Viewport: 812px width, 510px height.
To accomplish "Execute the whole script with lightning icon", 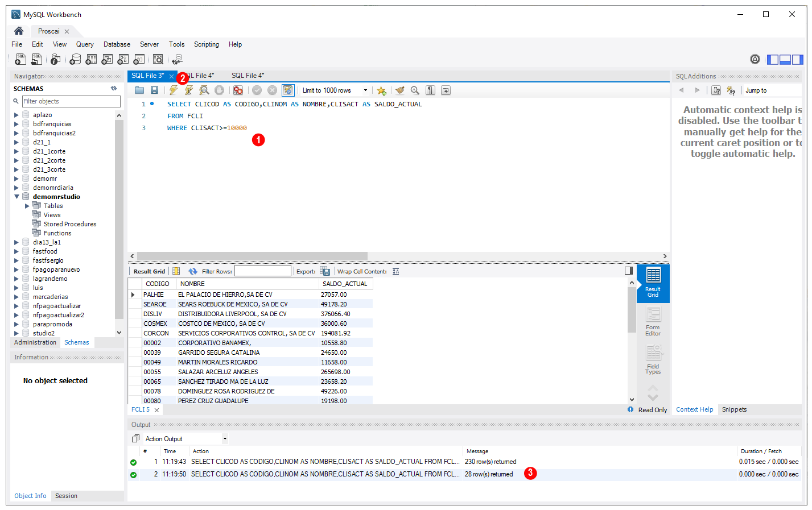I will click(x=174, y=90).
